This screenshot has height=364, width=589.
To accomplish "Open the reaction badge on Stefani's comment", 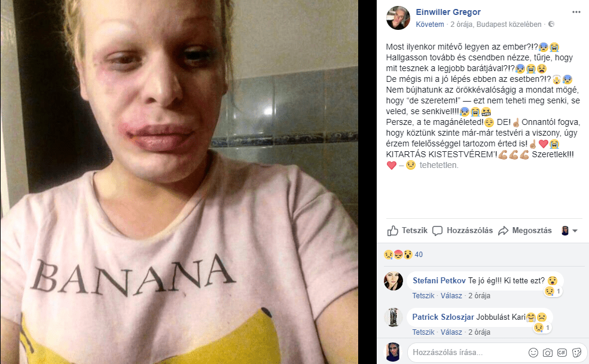I will tap(553, 292).
